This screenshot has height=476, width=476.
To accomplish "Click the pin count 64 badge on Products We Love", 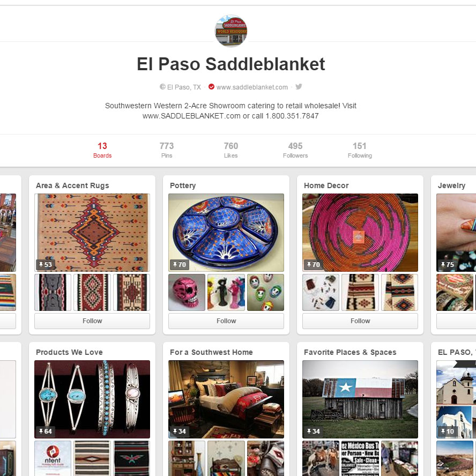I will coord(46,431).
